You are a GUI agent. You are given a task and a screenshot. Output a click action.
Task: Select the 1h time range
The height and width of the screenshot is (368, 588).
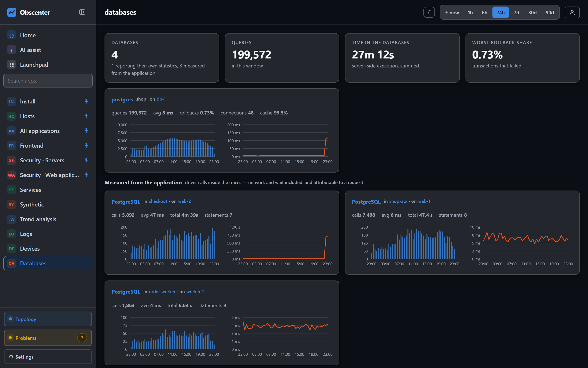(470, 12)
